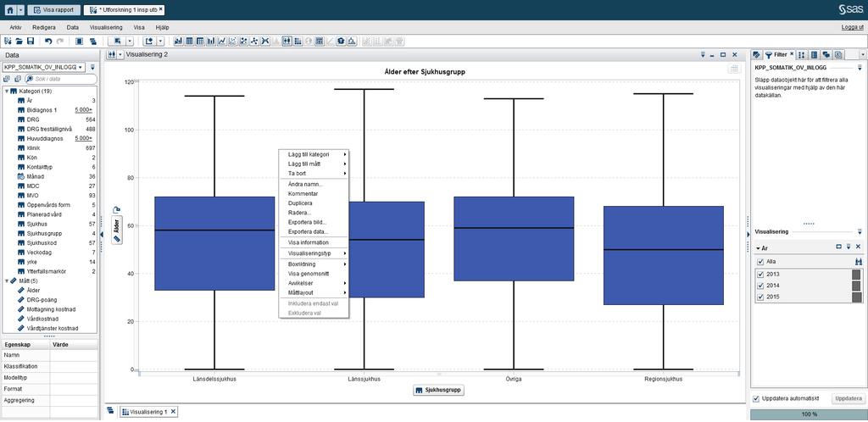Open the Comments tab icon in right pane
868x422 pixels.
(826, 54)
